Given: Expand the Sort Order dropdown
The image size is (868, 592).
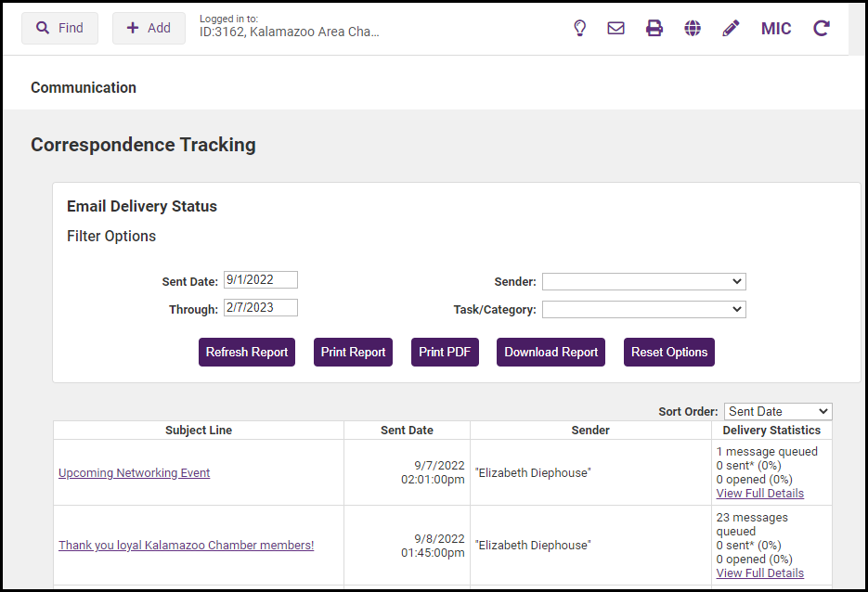Looking at the screenshot, I should pyautogui.click(x=778, y=411).
